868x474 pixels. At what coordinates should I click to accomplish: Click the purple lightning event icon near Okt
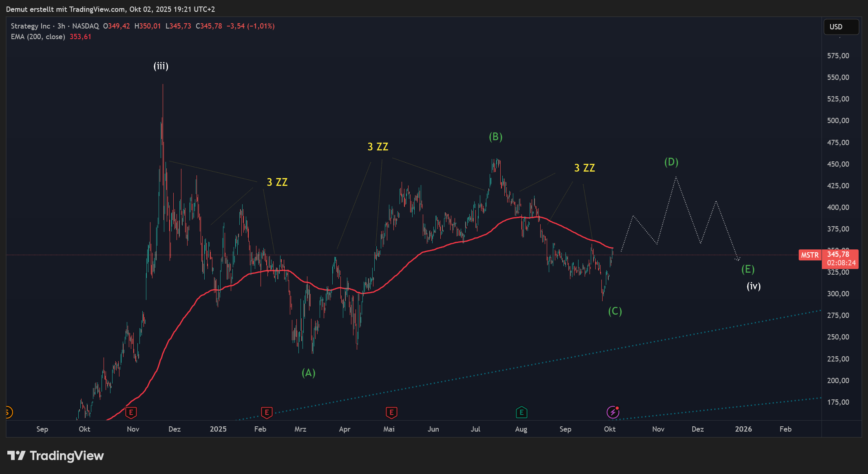click(613, 412)
